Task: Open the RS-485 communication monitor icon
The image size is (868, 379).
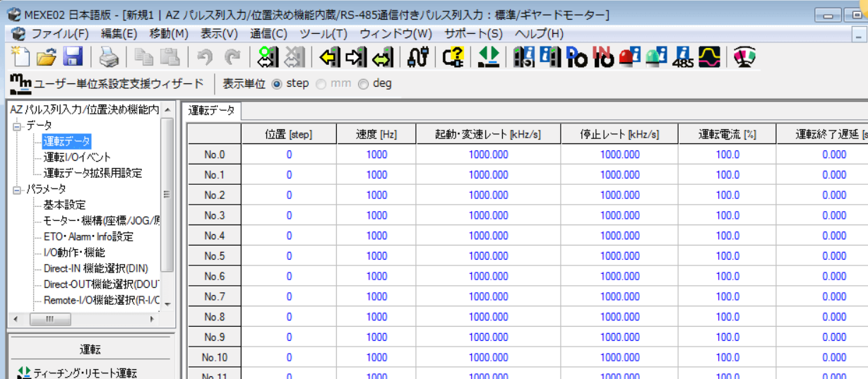Action: 684,57
